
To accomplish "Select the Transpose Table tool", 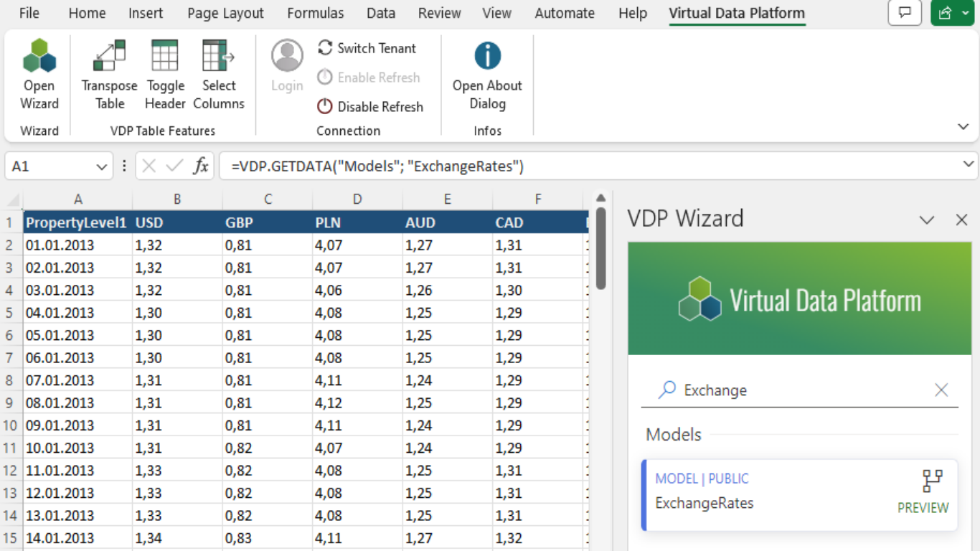I will (x=108, y=72).
